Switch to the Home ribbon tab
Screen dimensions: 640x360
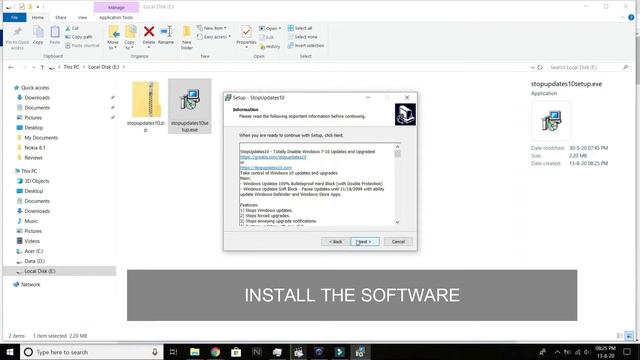(x=38, y=18)
